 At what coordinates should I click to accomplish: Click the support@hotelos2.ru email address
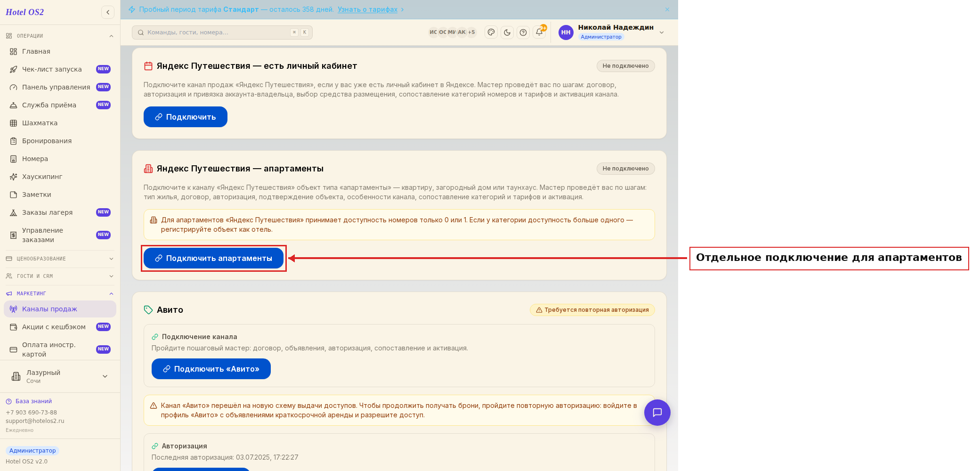[x=35, y=421]
